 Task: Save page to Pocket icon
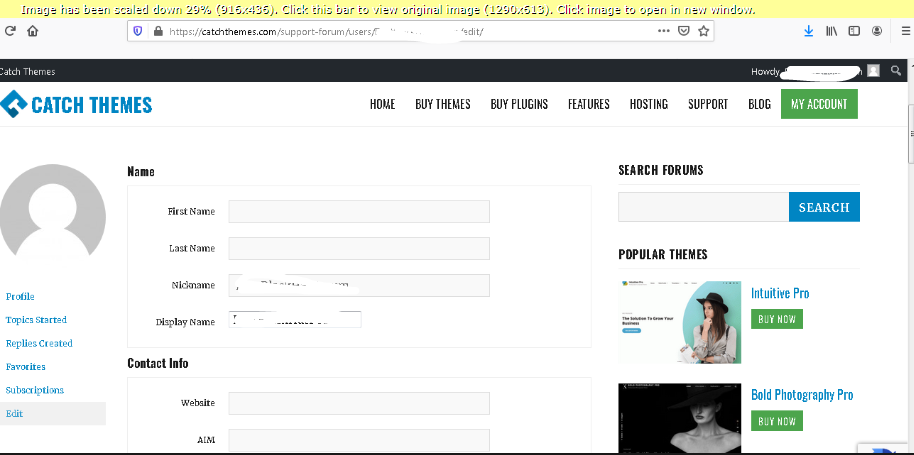684,31
